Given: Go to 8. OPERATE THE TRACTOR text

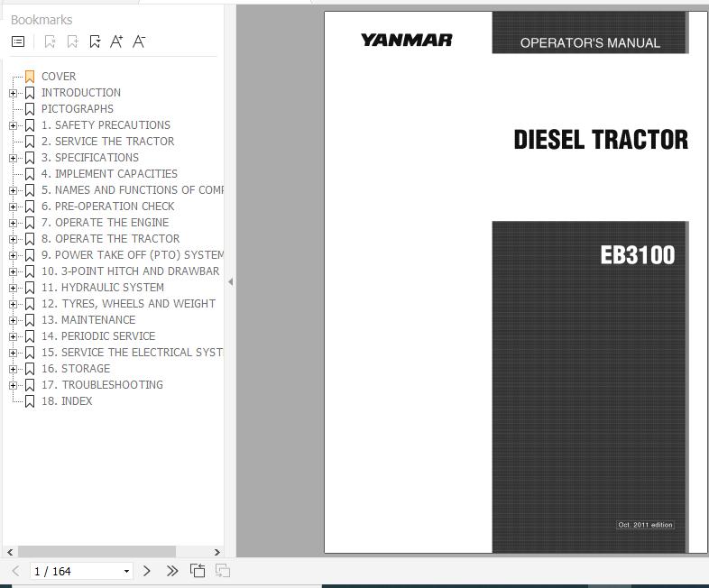Looking at the screenshot, I should pyautogui.click(x=110, y=239).
